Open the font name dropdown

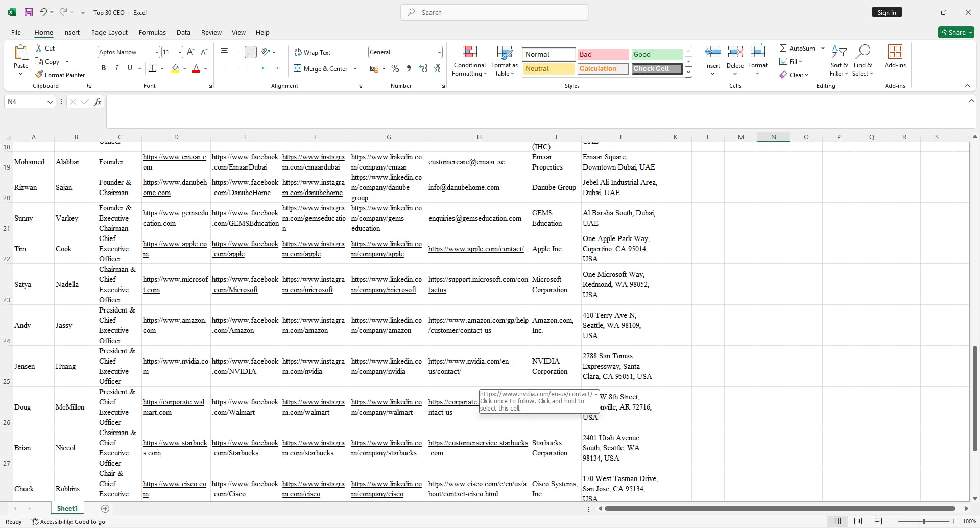tap(156, 52)
